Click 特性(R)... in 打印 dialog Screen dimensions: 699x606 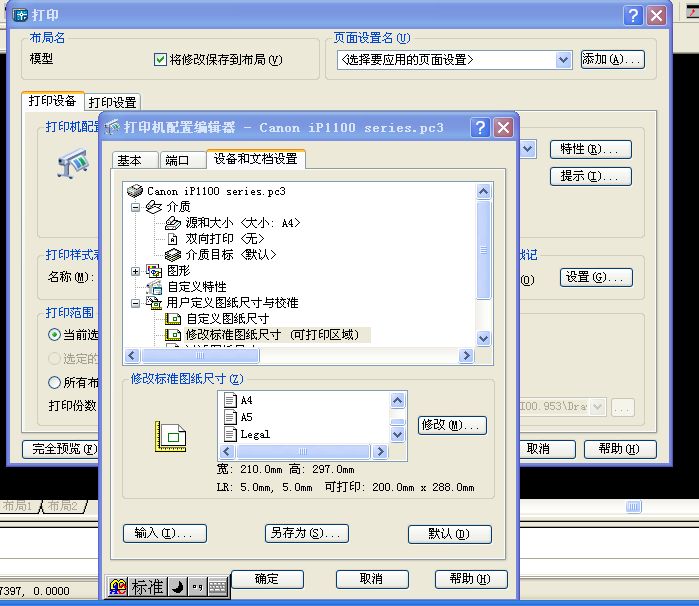pyautogui.click(x=590, y=149)
